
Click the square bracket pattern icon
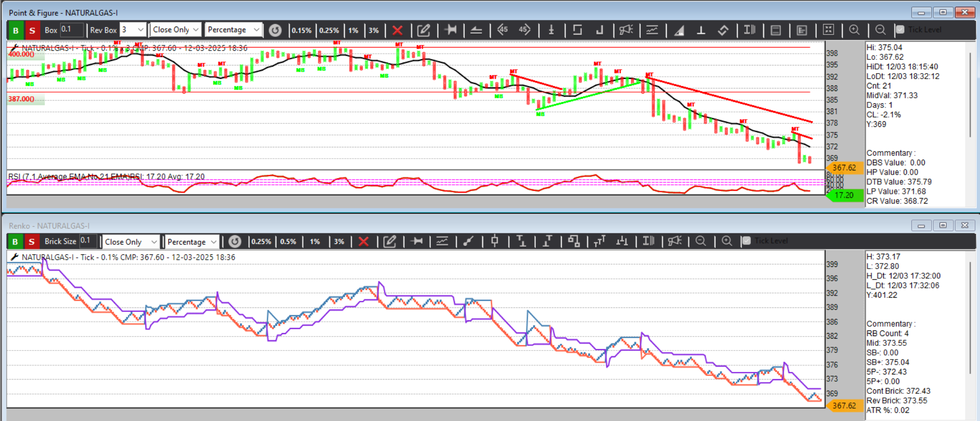[x=577, y=30]
